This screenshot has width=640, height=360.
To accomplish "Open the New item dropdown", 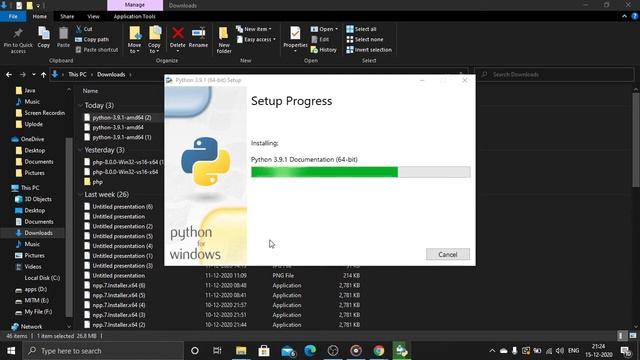I will (x=253, y=29).
